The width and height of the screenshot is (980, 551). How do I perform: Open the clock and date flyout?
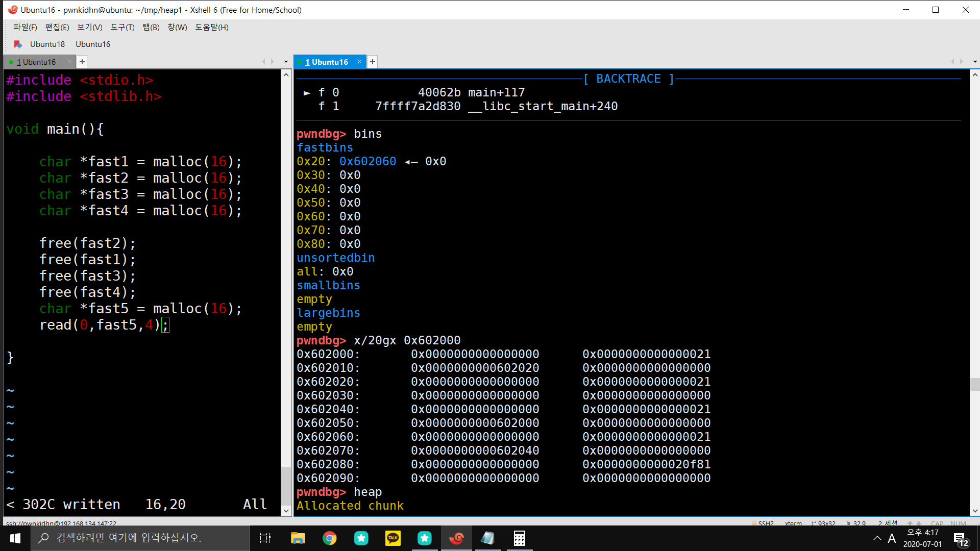click(x=922, y=538)
